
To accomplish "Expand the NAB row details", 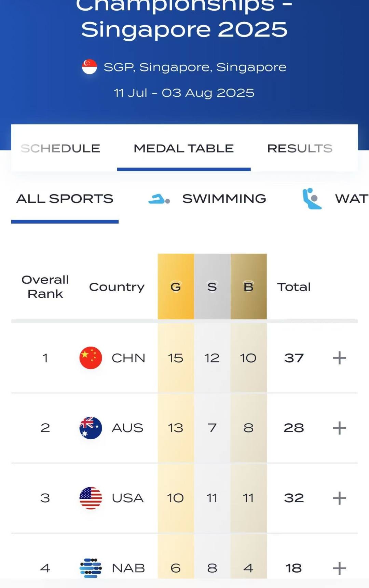I will pos(339,568).
